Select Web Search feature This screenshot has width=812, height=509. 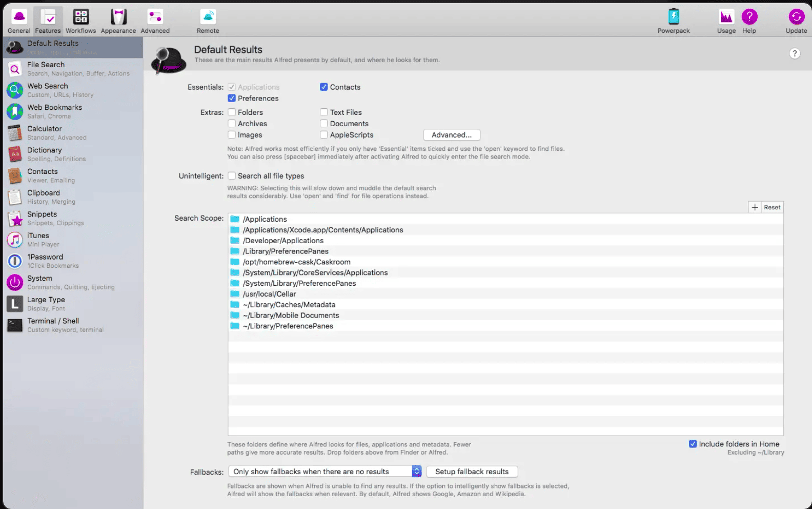coord(73,90)
